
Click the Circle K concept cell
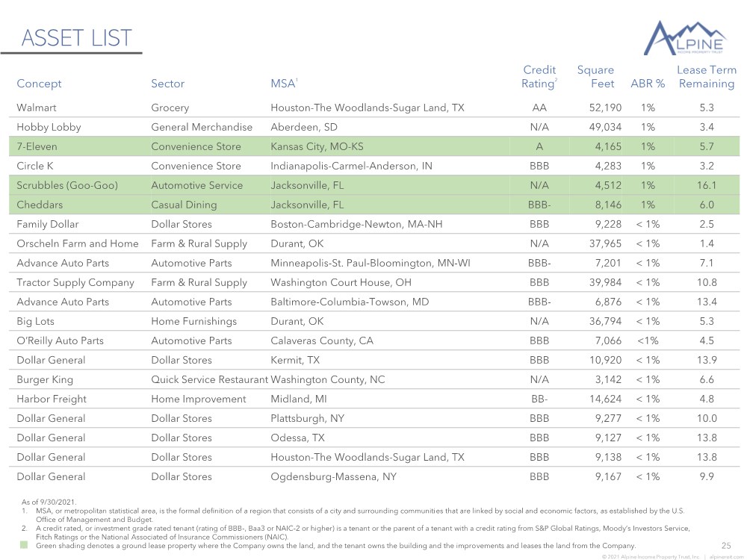pos(35,167)
